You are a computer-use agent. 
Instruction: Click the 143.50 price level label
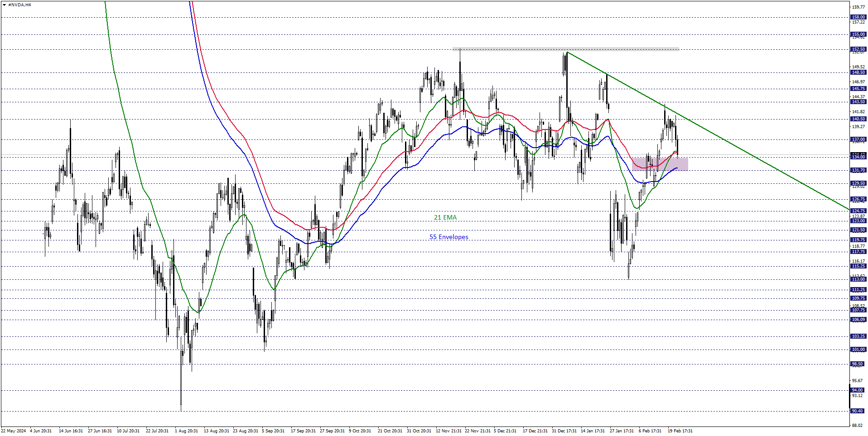(x=858, y=102)
